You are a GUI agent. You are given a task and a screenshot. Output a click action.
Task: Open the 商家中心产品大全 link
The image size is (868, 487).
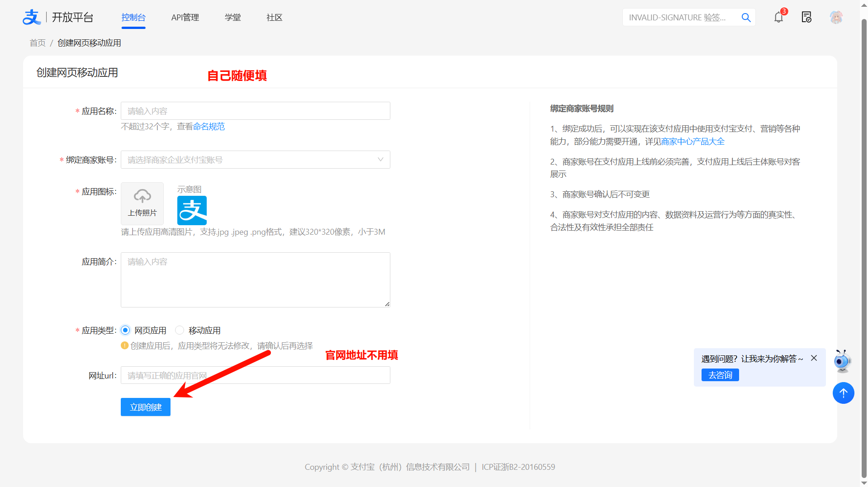(x=692, y=141)
